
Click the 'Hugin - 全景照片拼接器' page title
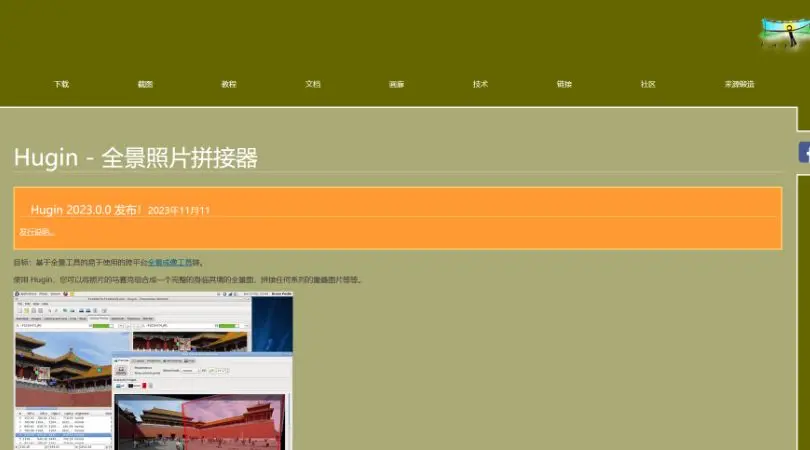135,158
